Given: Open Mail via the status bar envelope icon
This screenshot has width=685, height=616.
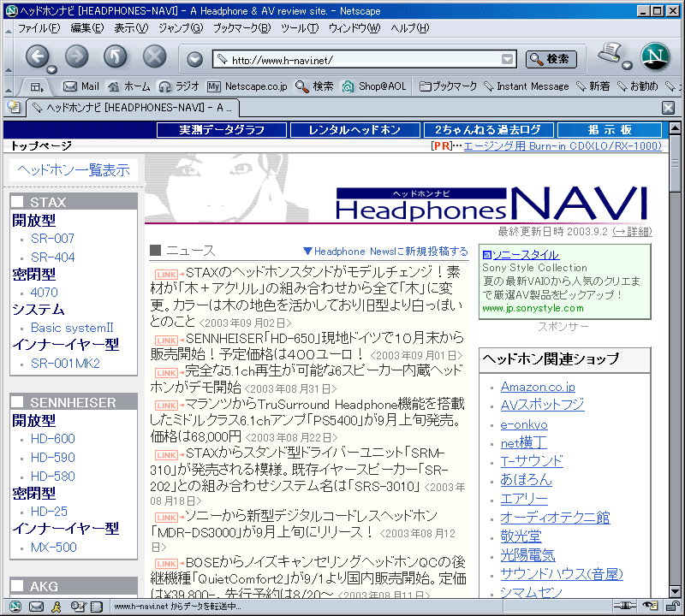Looking at the screenshot, I should pos(36,607).
